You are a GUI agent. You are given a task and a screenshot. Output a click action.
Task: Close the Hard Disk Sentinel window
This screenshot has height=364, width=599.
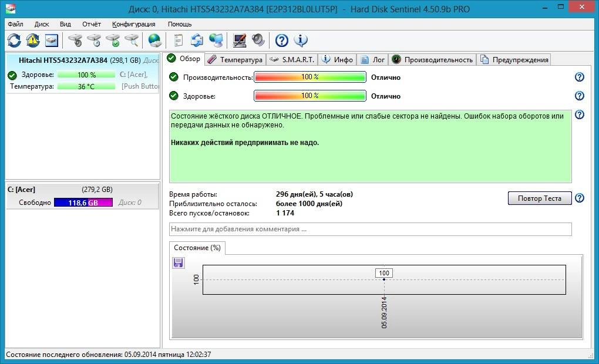pyautogui.click(x=582, y=7)
